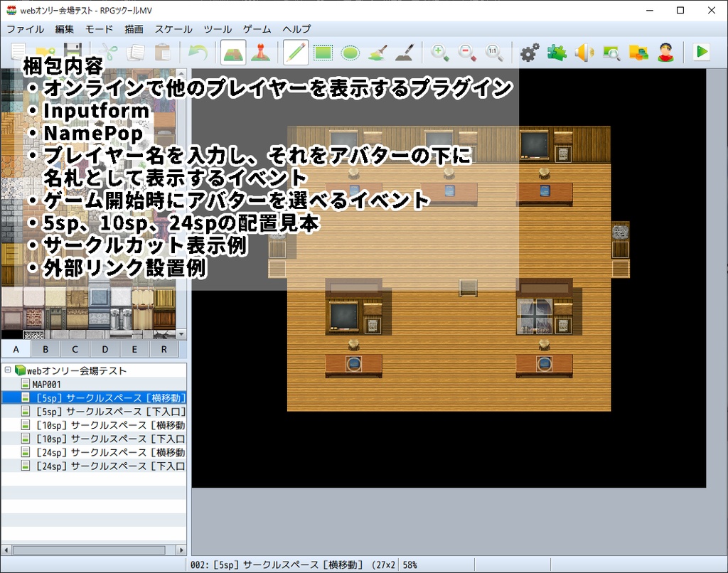Zoom in on the map view
Viewport: 728px width, 573px height.
point(439,52)
